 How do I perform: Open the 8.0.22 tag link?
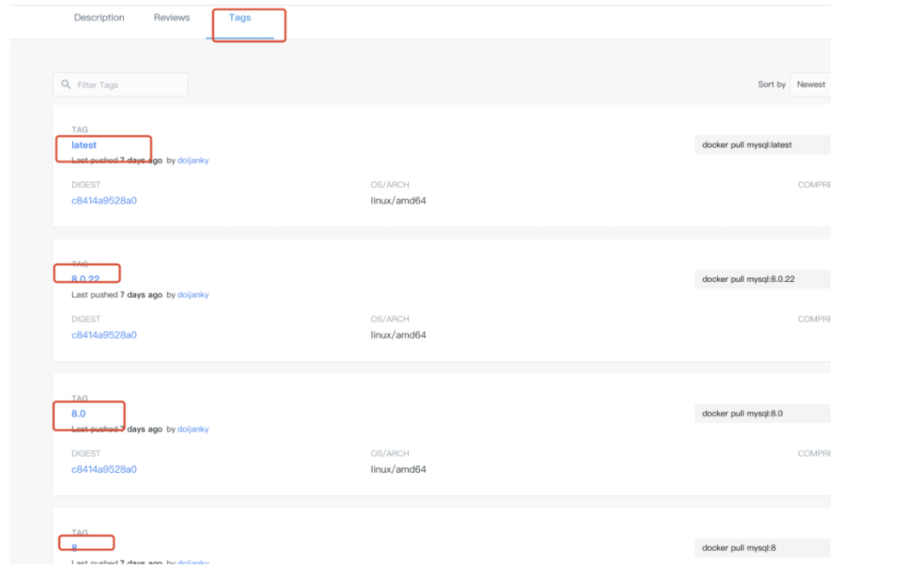[x=86, y=279]
